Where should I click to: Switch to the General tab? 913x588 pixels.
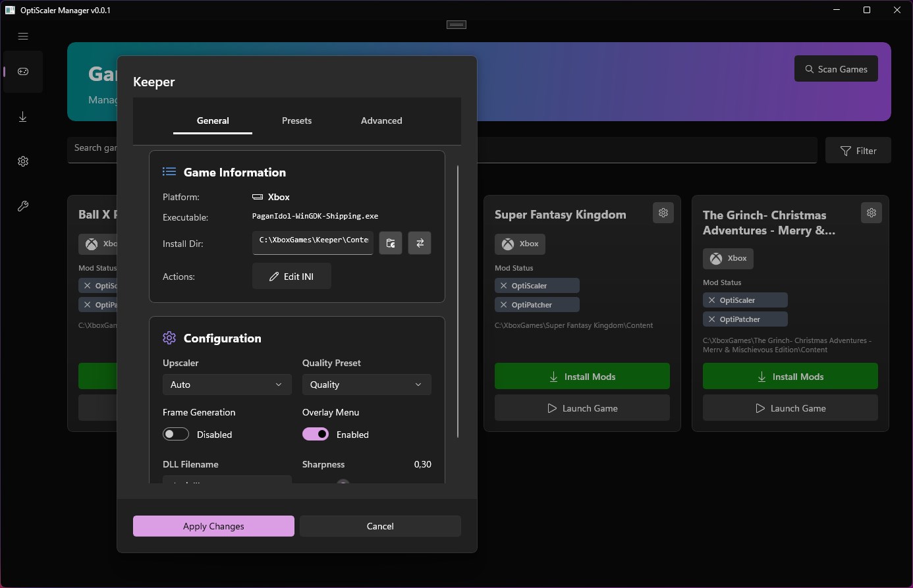(213, 120)
